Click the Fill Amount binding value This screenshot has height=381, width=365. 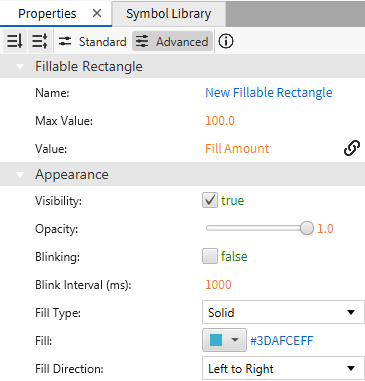coord(237,148)
